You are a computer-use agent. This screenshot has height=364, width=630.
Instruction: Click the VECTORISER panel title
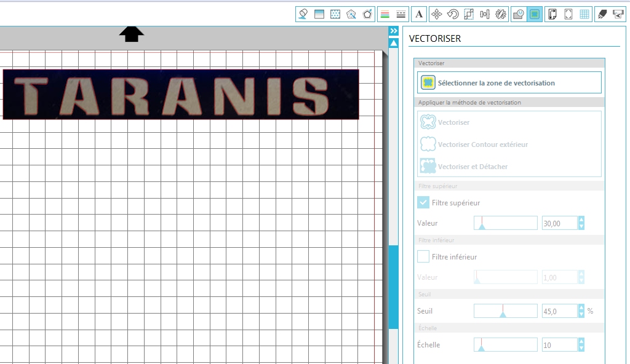point(435,39)
